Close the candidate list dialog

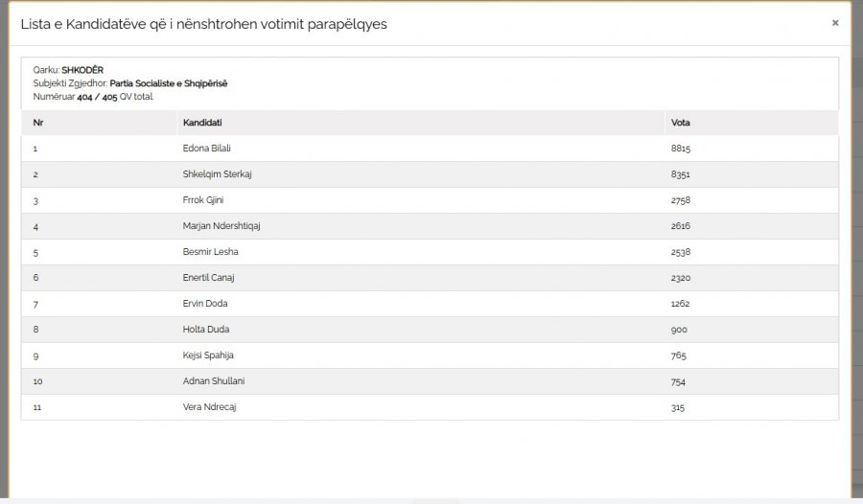click(835, 23)
